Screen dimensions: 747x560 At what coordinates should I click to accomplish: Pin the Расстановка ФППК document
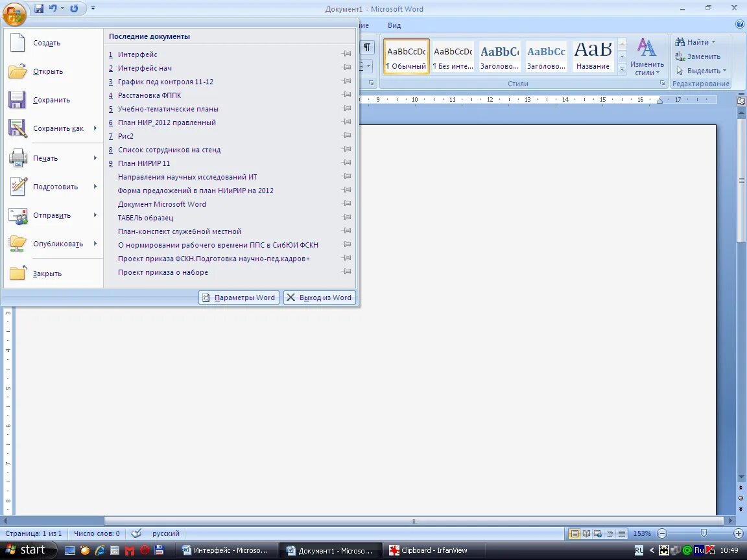(x=347, y=95)
